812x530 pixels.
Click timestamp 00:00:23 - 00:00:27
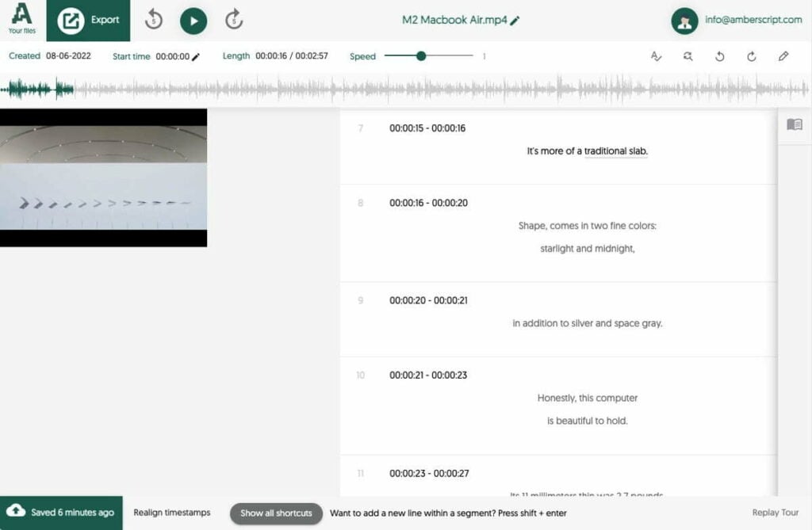tap(429, 473)
